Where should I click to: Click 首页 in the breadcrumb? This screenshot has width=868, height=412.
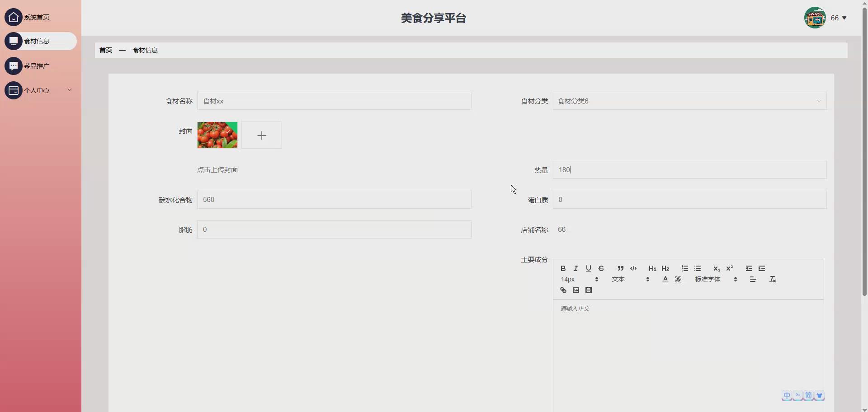105,50
